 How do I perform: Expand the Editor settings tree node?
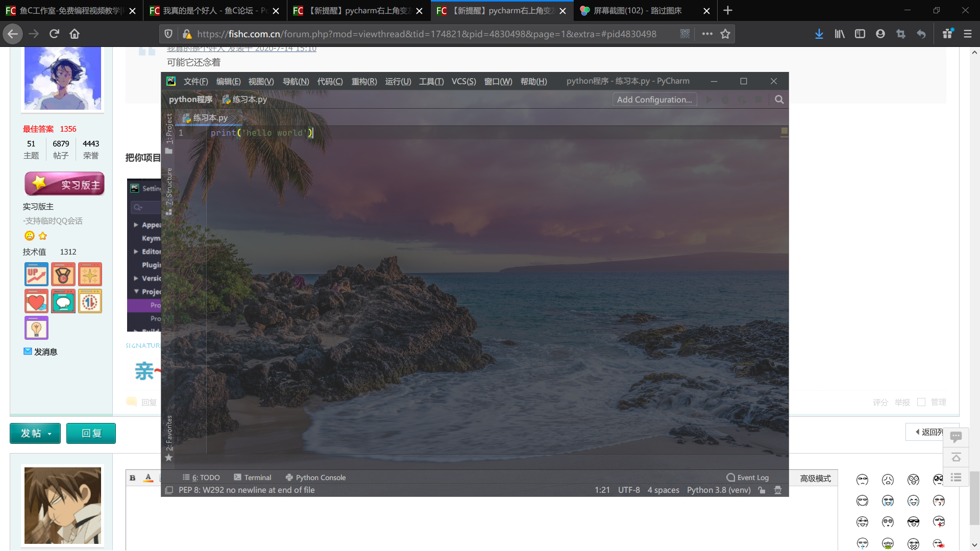point(136,252)
